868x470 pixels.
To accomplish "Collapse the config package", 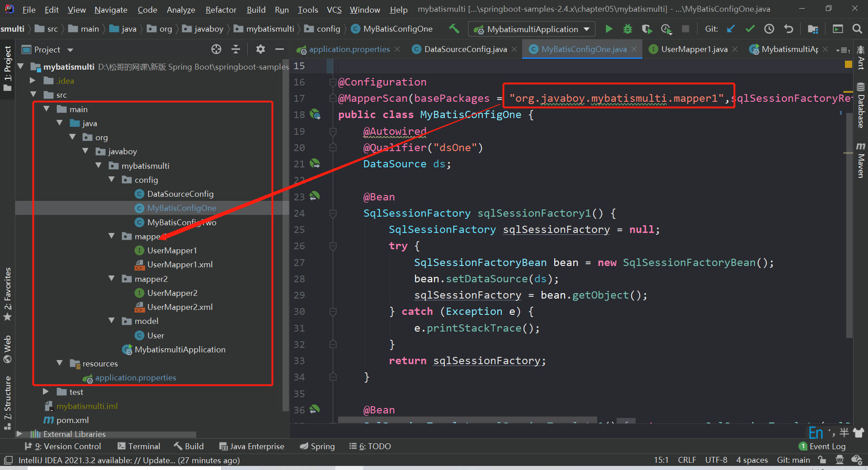I will 112,180.
